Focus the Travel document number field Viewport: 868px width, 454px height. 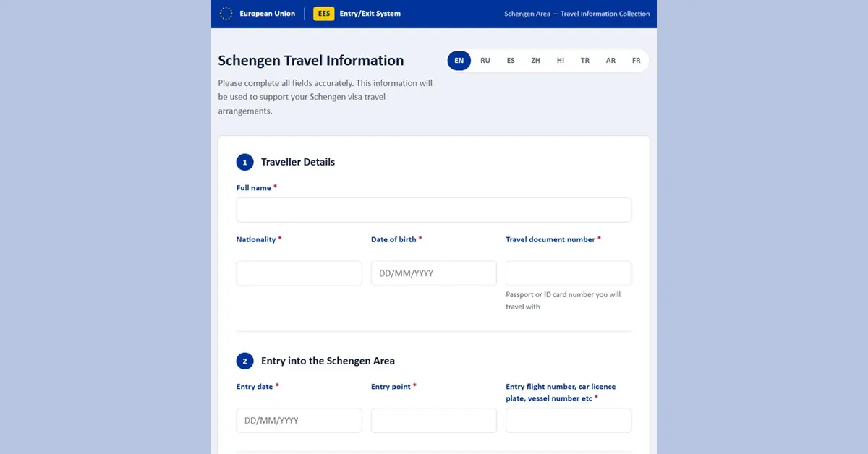[569, 273]
